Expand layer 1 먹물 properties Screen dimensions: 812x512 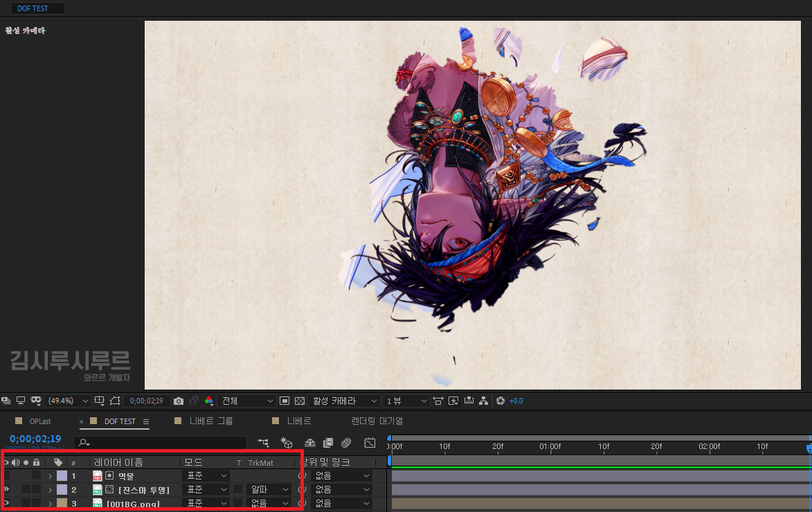pyautogui.click(x=51, y=476)
